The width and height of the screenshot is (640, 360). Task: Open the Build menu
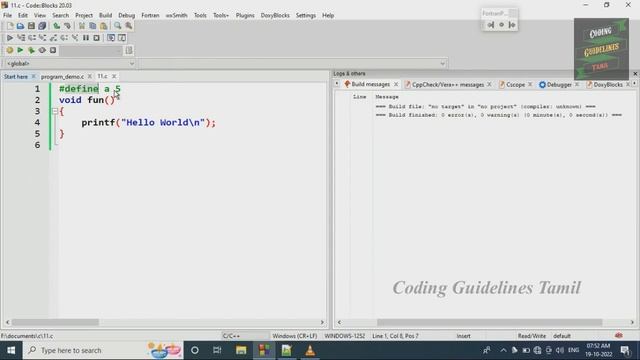[x=105, y=15]
